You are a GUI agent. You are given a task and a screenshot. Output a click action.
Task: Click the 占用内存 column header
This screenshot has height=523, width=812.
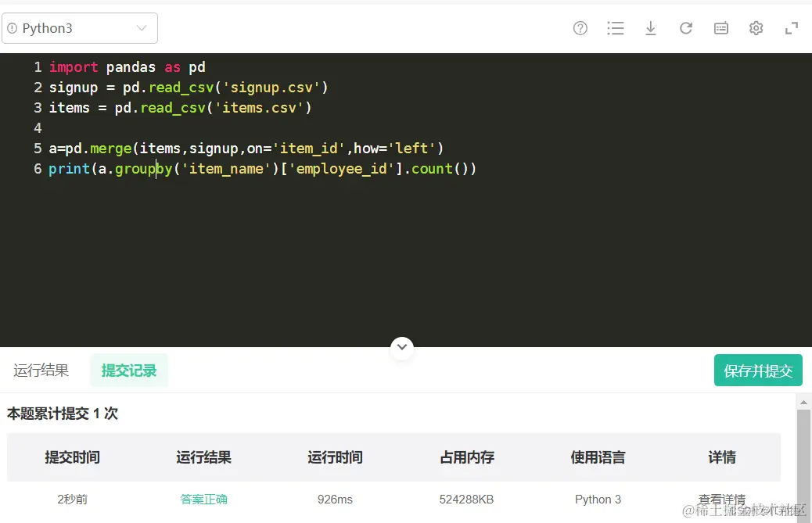[466, 457]
